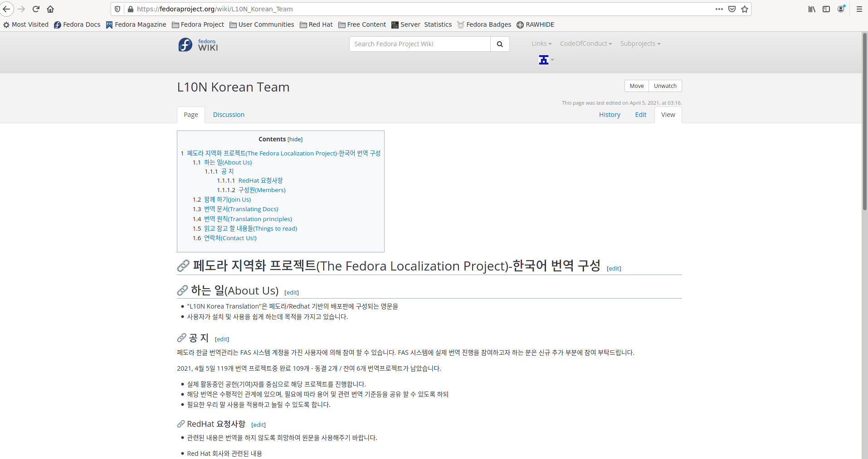Open RAWHIDE bookmark
Screen dimensions: 868x459
pyautogui.click(x=536, y=24)
